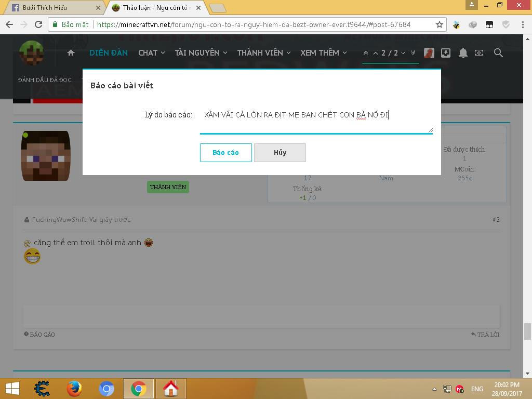This screenshot has height=399, width=532.
Task: Click ĐÁNH DẤU ĐÃ ĐỌC link
Action: (45, 80)
